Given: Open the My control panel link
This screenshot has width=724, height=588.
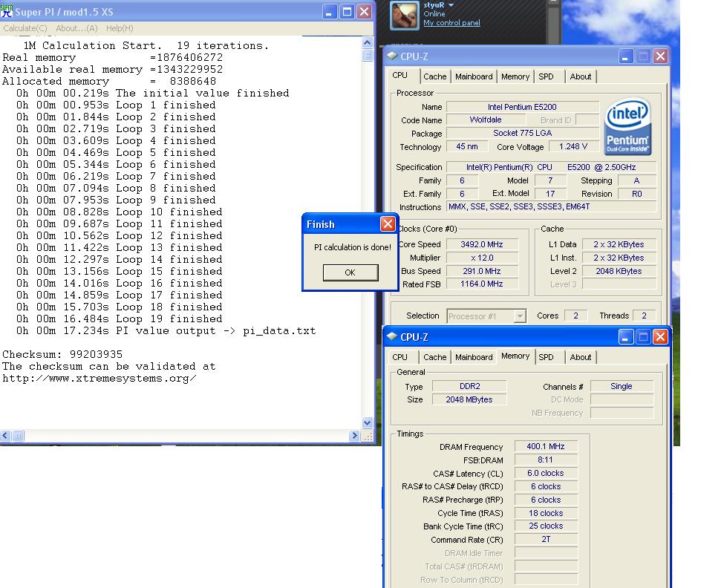Looking at the screenshot, I should click(451, 22).
